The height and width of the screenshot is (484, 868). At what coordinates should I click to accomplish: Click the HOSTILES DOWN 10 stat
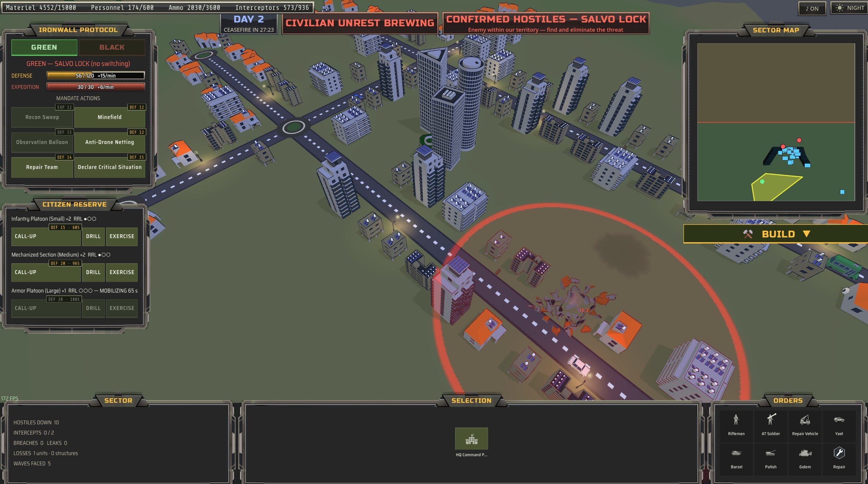[36, 423]
